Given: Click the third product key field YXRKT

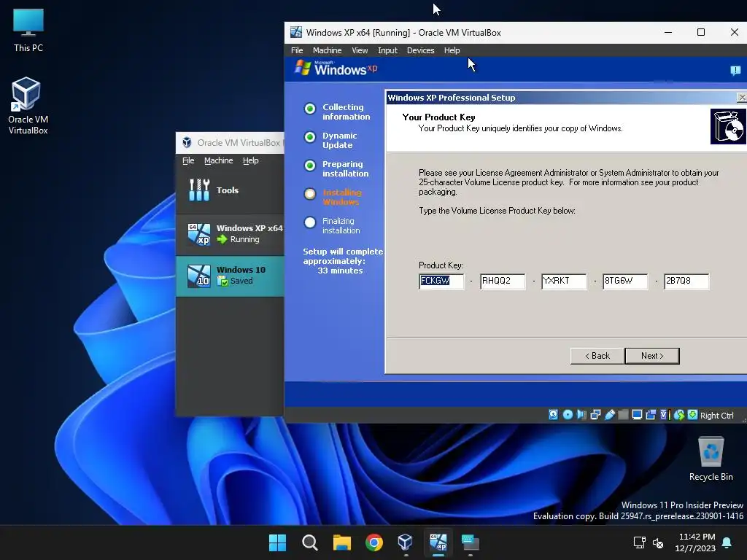Looking at the screenshot, I should 564,281.
